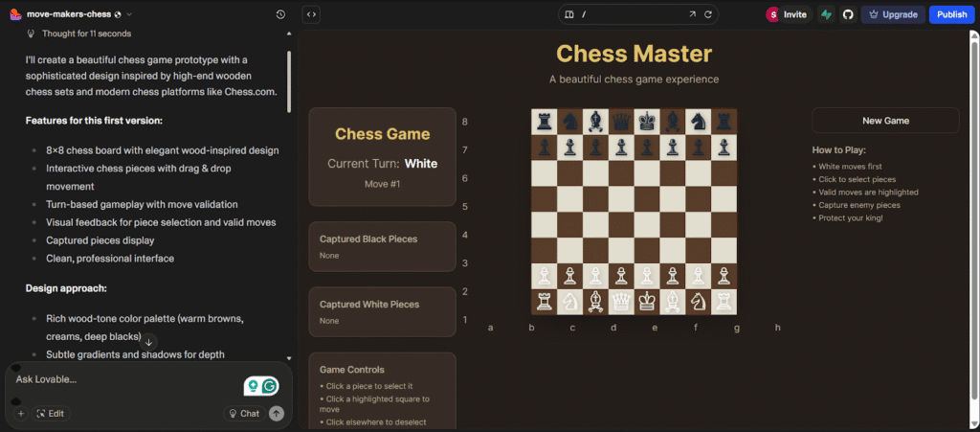
Task: Toggle Chat mode button
Action: tap(244, 413)
